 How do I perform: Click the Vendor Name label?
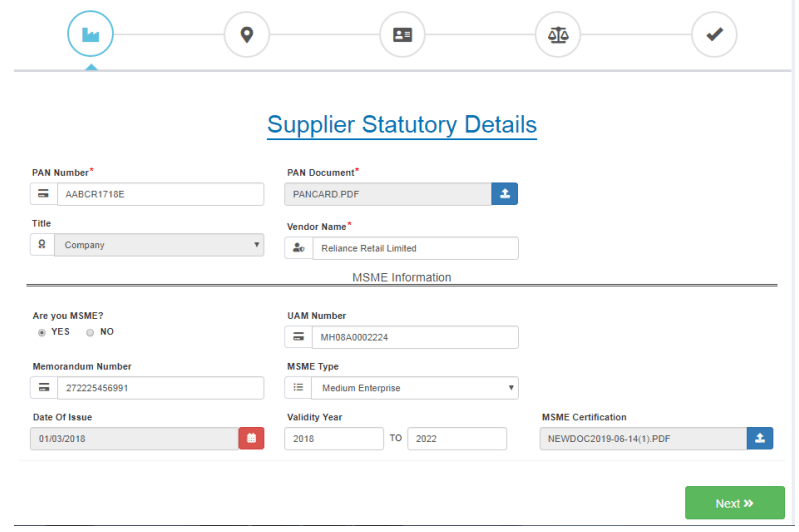(316, 227)
